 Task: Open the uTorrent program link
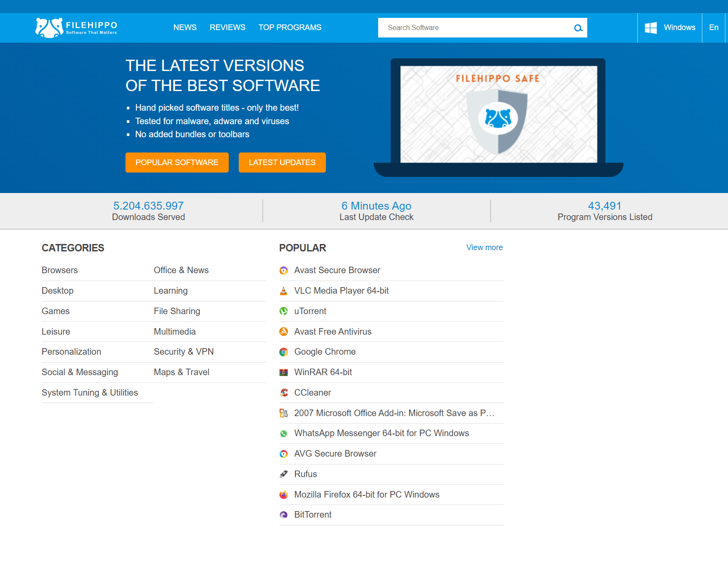tap(310, 311)
